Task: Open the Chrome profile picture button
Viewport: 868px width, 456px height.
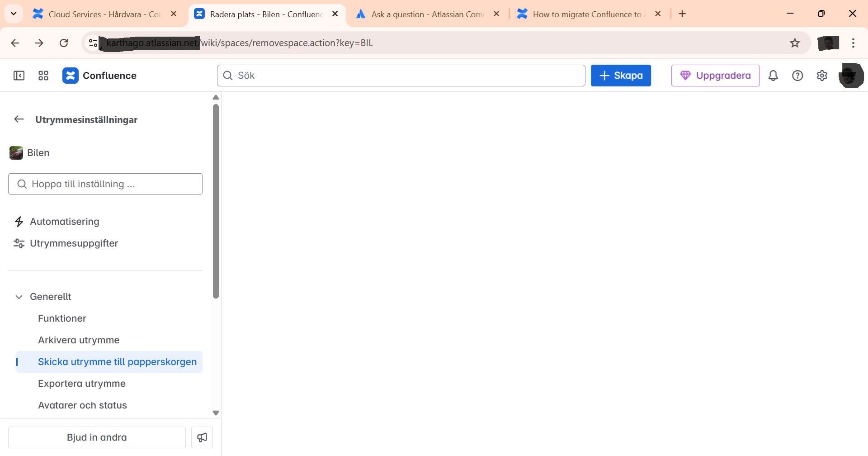Action: (828, 43)
